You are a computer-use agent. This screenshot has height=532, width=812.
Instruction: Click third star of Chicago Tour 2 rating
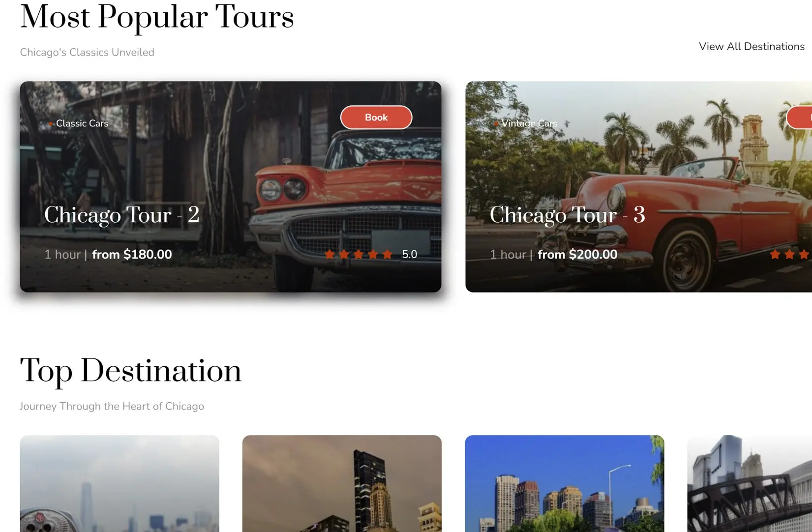point(359,254)
